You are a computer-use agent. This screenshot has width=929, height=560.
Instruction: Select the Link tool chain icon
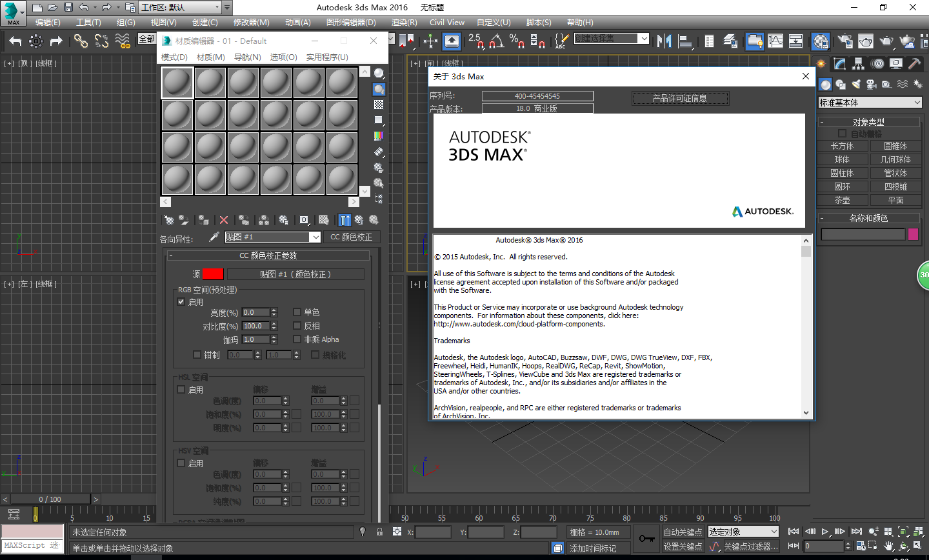81,41
